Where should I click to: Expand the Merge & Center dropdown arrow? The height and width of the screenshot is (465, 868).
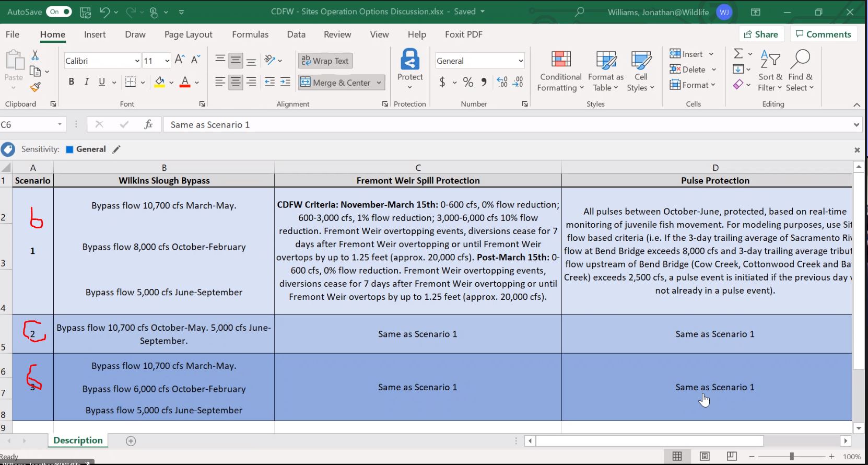coord(379,83)
